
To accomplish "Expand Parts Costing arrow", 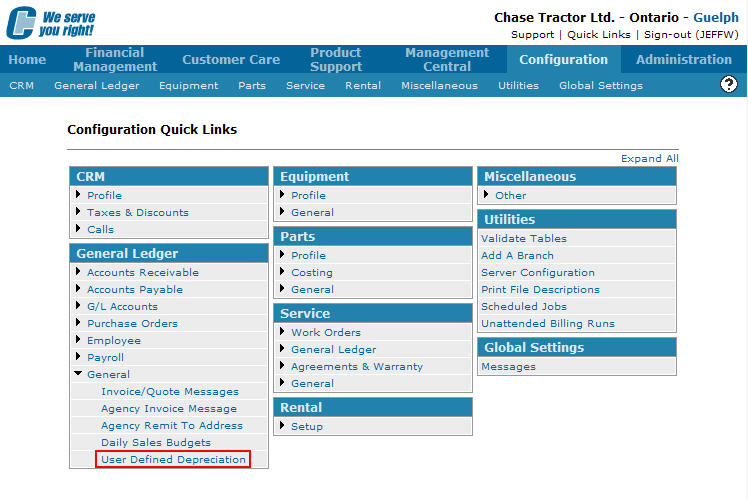I will tap(282, 272).
